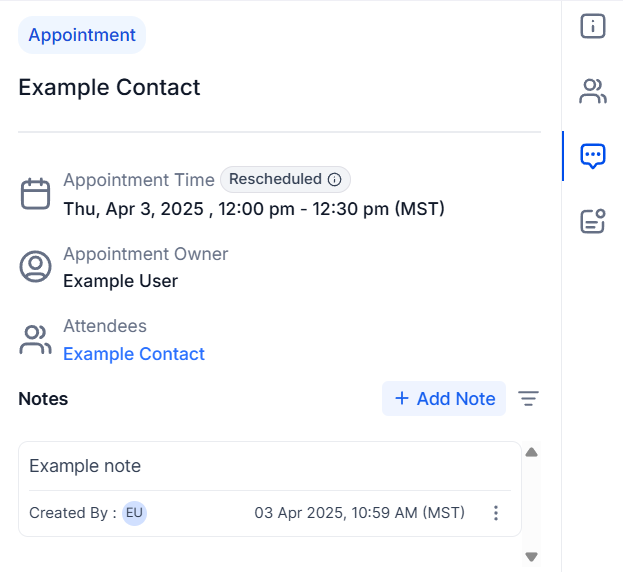Click the notes scrollbar up arrow
Image resolution: width=623 pixels, height=572 pixels.
click(531, 452)
